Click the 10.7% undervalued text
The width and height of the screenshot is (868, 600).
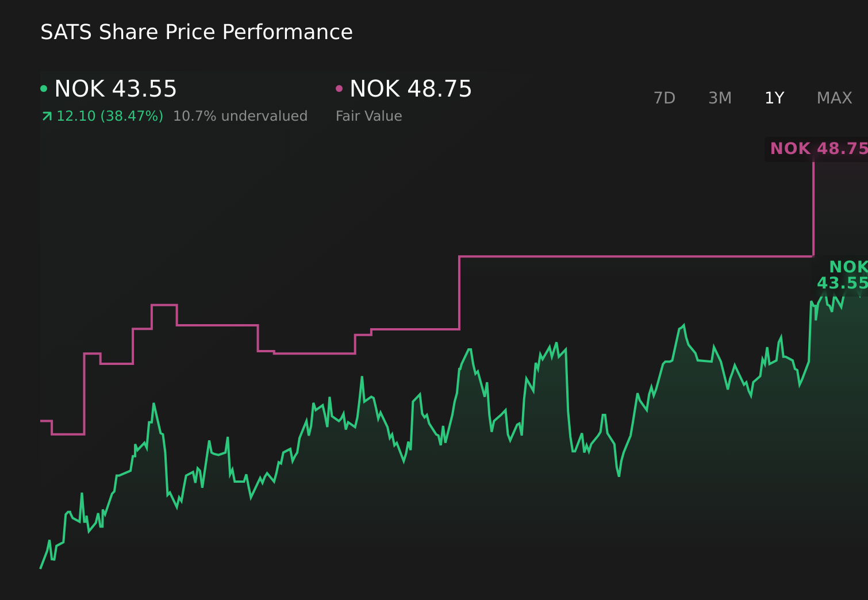pos(240,116)
